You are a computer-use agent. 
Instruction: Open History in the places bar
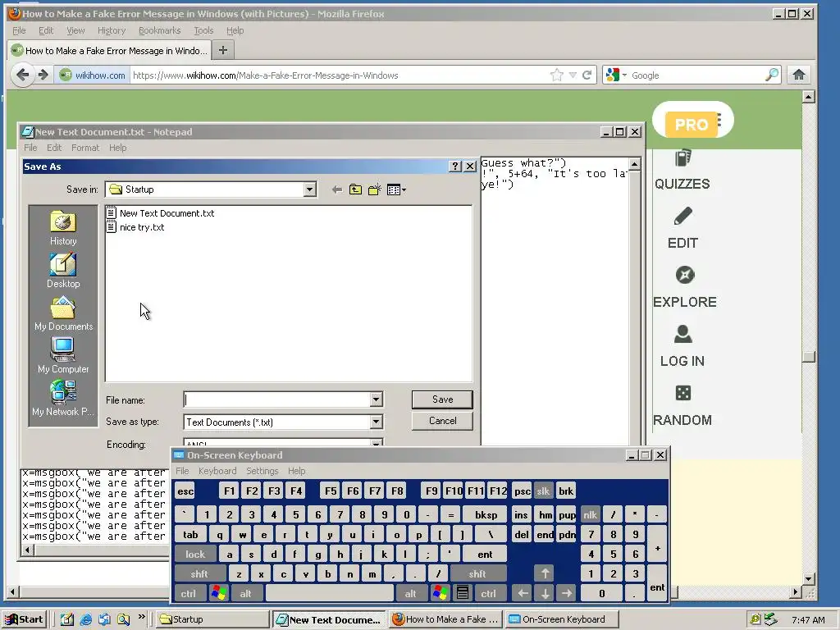pyautogui.click(x=63, y=228)
